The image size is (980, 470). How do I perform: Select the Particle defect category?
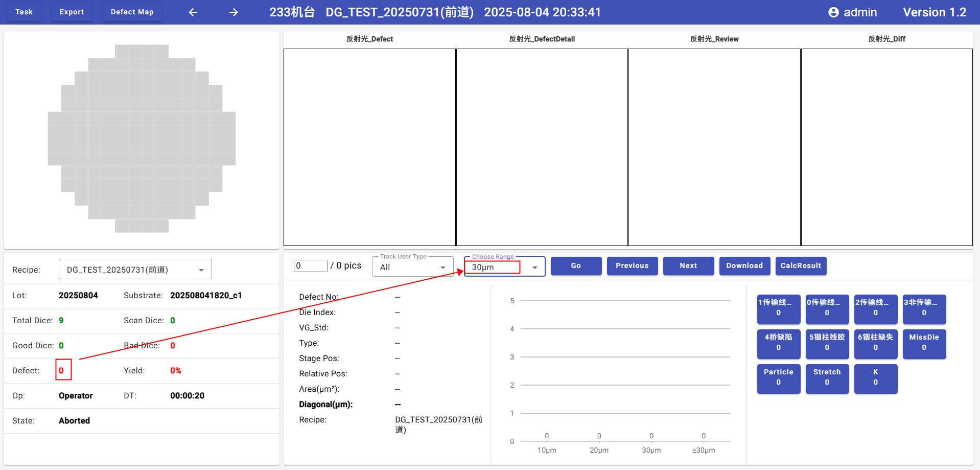[x=778, y=377]
